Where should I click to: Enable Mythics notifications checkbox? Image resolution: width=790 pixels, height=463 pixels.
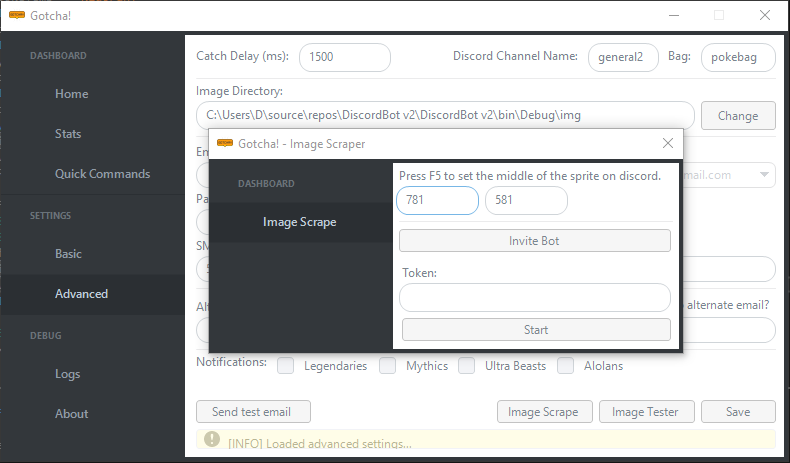(387, 366)
